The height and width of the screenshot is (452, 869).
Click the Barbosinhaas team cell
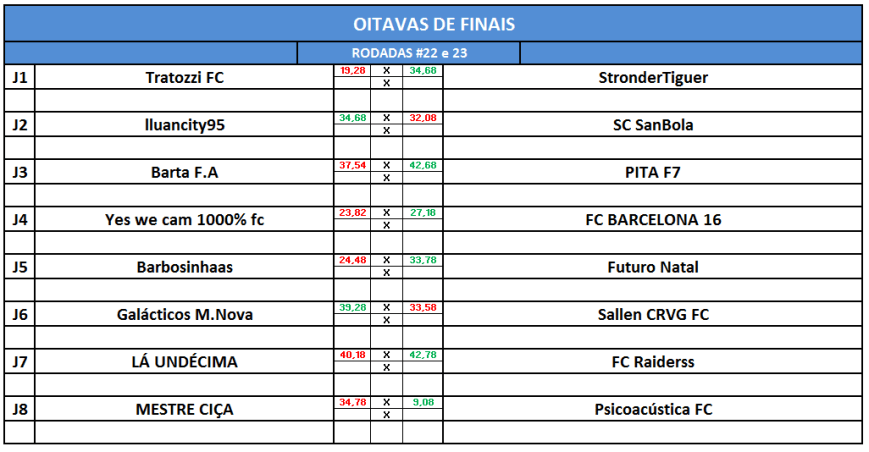184,267
